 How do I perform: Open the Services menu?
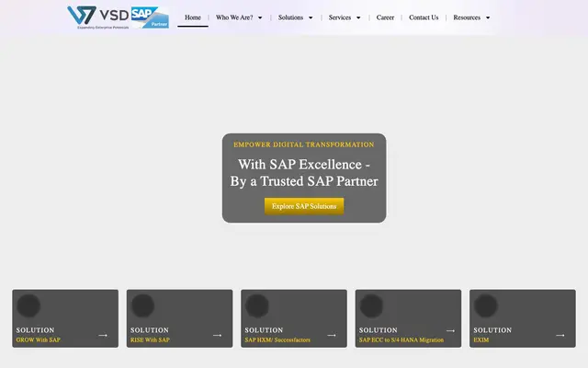(x=340, y=17)
